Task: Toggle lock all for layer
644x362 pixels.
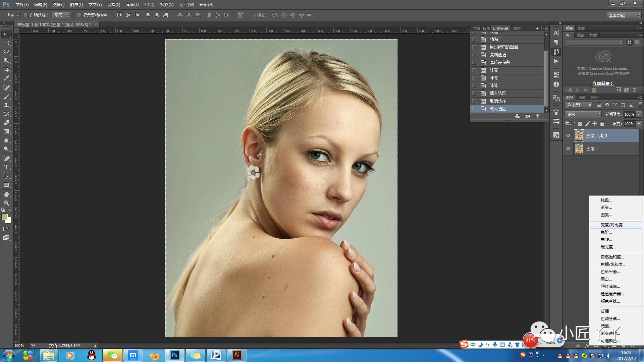Action: (x=602, y=124)
